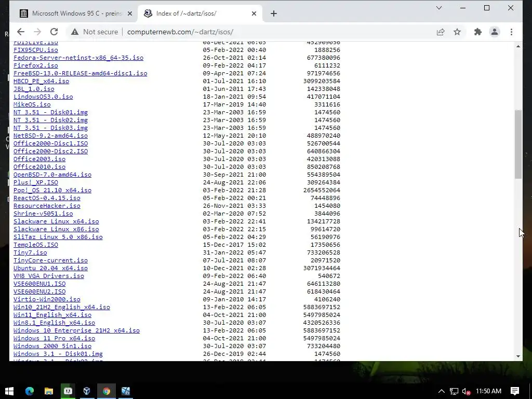
Task: Click the scrollbar up arrow
Action: (518, 46)
